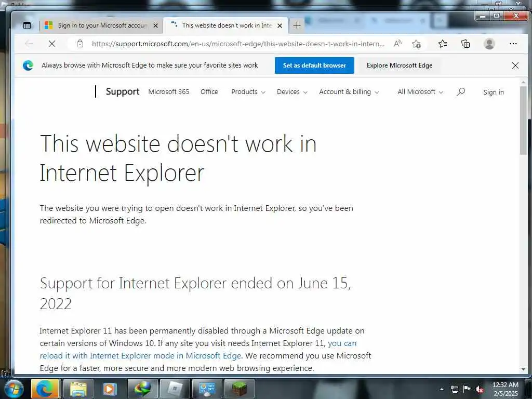Add this page to favorites star icon
The image size is (532, 399).
click(x=416, y=44)
